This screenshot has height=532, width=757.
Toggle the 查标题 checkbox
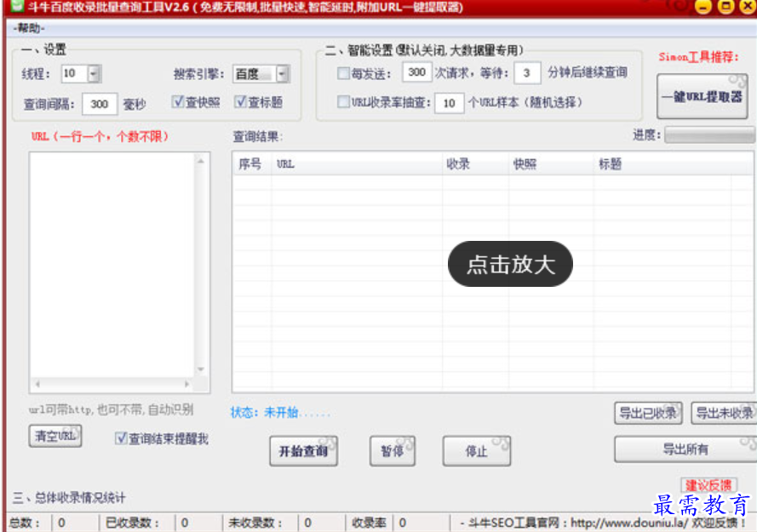click(240, 102)
